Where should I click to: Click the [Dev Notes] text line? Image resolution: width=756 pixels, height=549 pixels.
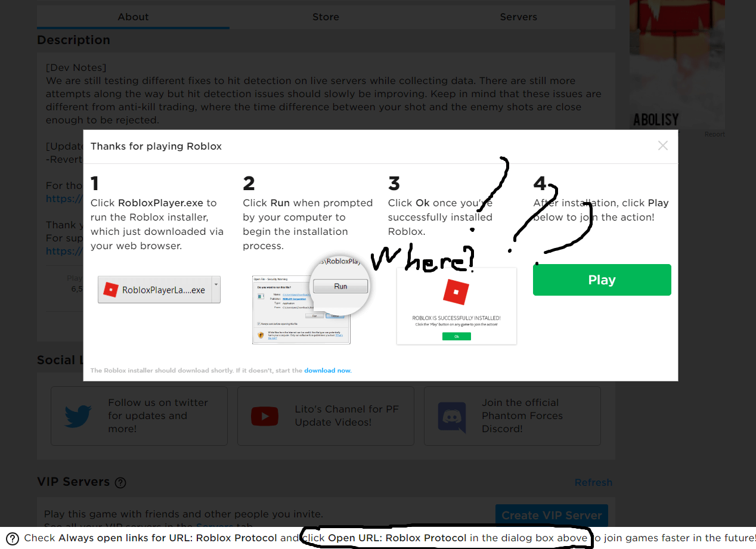click(76, 67)
